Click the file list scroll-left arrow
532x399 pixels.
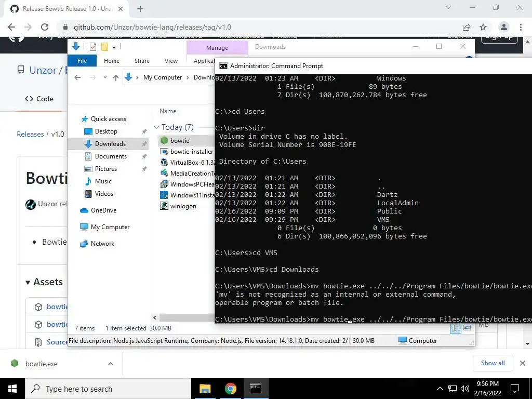tap(155, 318)
